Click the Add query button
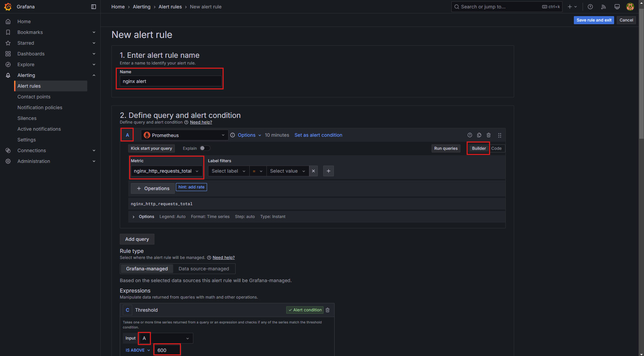 coord(137,239)
